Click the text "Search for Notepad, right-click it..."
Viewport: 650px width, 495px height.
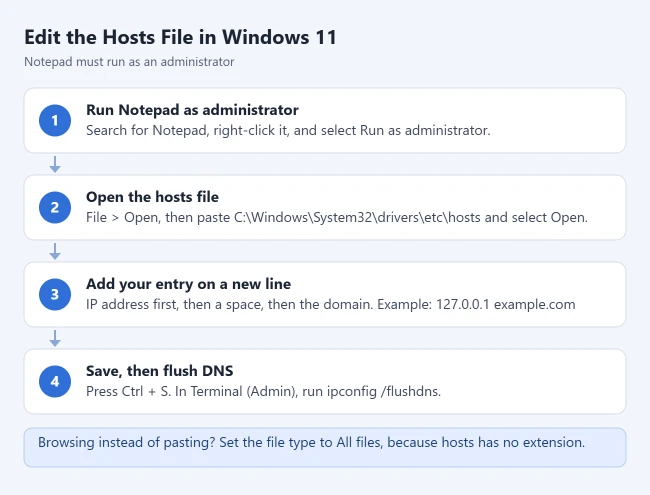tap(288, 130)
